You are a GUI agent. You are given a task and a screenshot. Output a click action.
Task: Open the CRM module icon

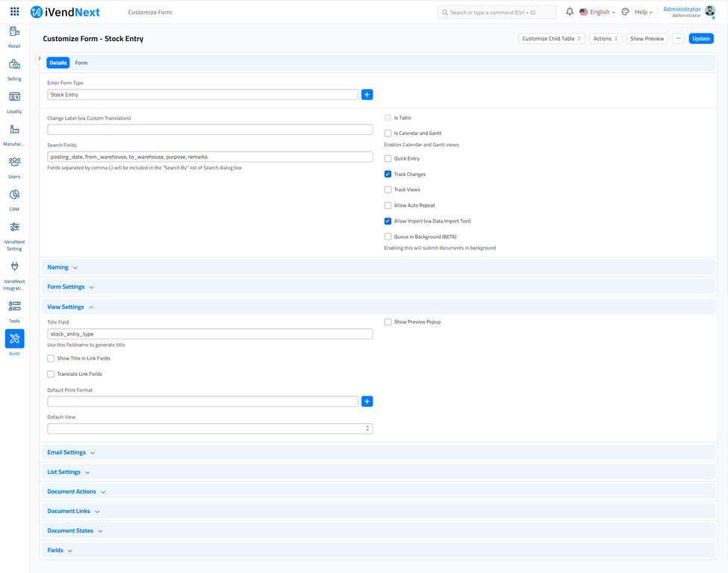[x=14, y=195]
